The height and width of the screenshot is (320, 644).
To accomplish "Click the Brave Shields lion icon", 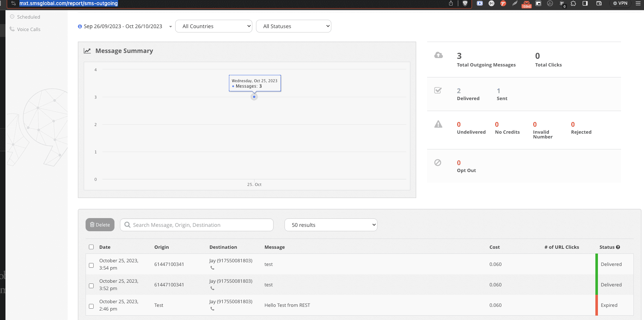I will pos(465,3).
